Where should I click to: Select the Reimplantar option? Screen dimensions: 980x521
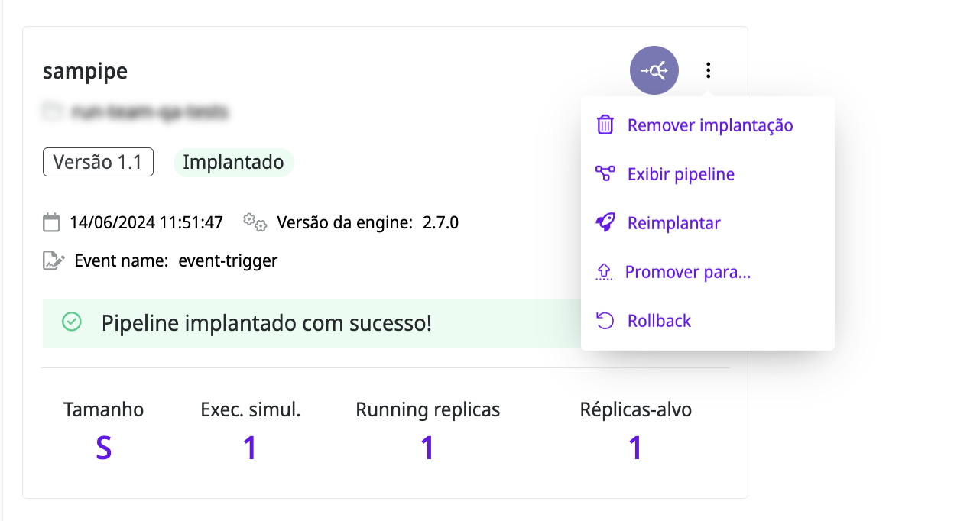tap(673, 223)
